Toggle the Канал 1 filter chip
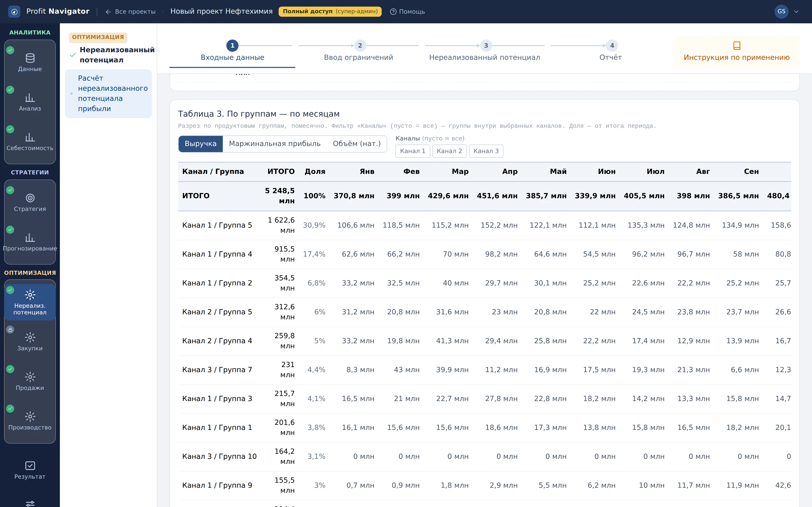Screen dimensions: 812x507 412,151
